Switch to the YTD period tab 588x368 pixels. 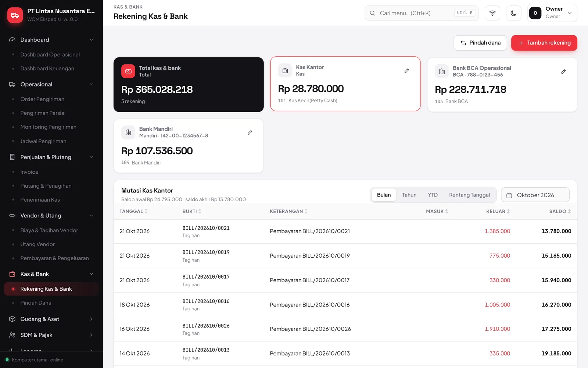tap(433, 195)
